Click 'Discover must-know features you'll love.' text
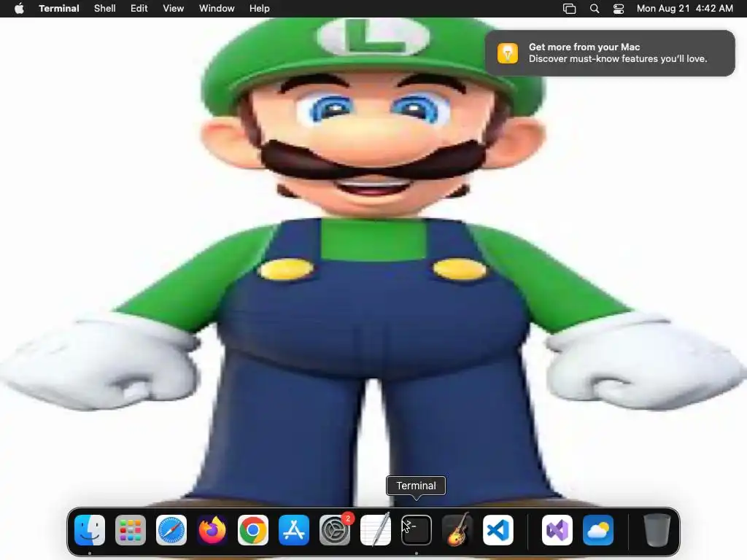This screenshot has width=747, height=560. pyautogui.click(x=618, y=58)
